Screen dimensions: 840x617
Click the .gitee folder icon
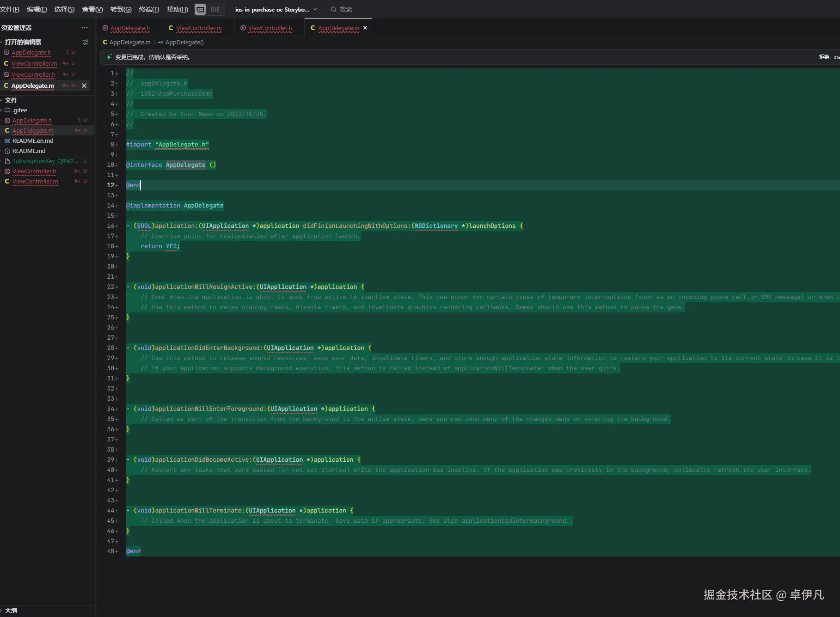click(x=7, y=110)
